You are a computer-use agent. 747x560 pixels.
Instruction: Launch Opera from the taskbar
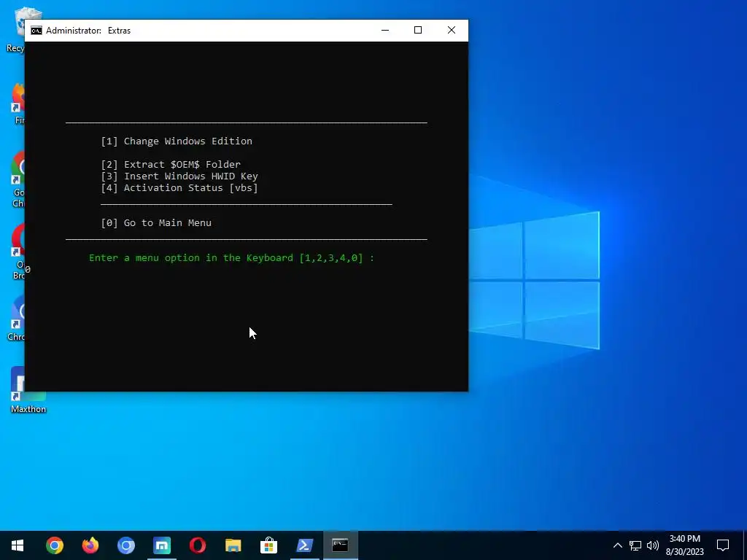[198, 545]
